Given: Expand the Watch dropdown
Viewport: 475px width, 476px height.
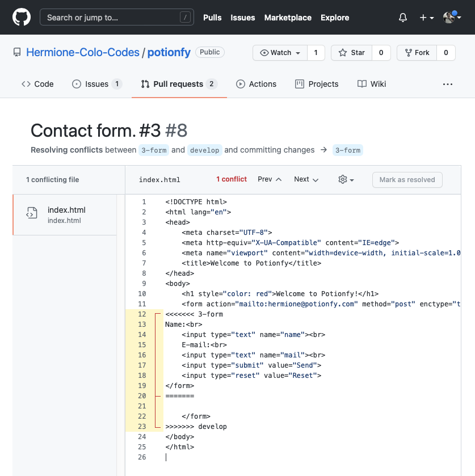Looking at the screenshot, I should pyautogui.click(x=280, y=53).
